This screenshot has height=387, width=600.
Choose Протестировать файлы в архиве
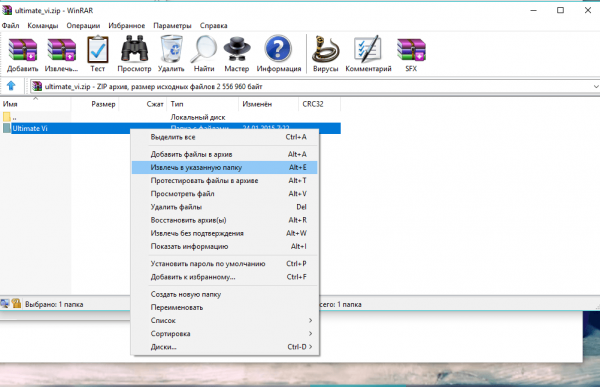point(225,180)
